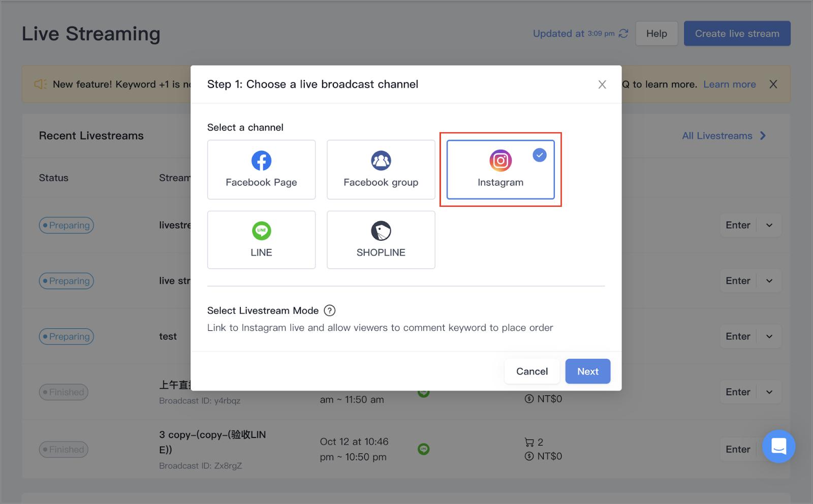Image resolution: width=813 pixels, height=504 pixels.
Task: Click the Live Streaming page title
Action: 91,34
